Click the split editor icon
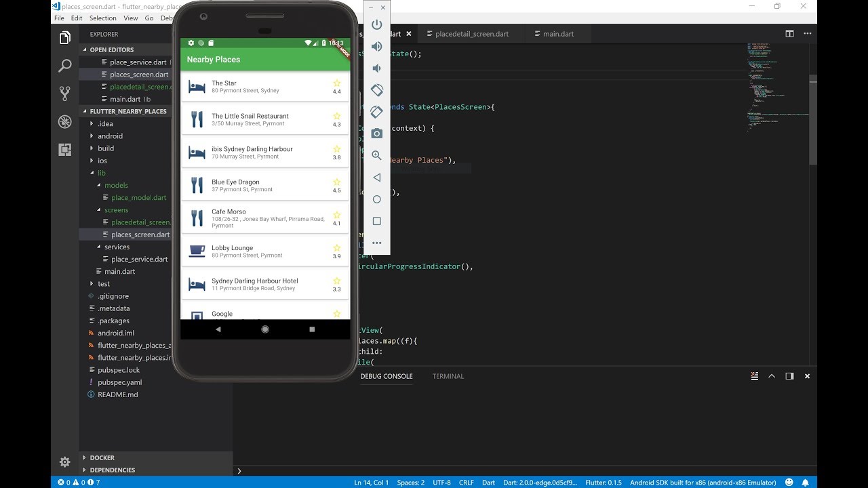 pos(789,34)
